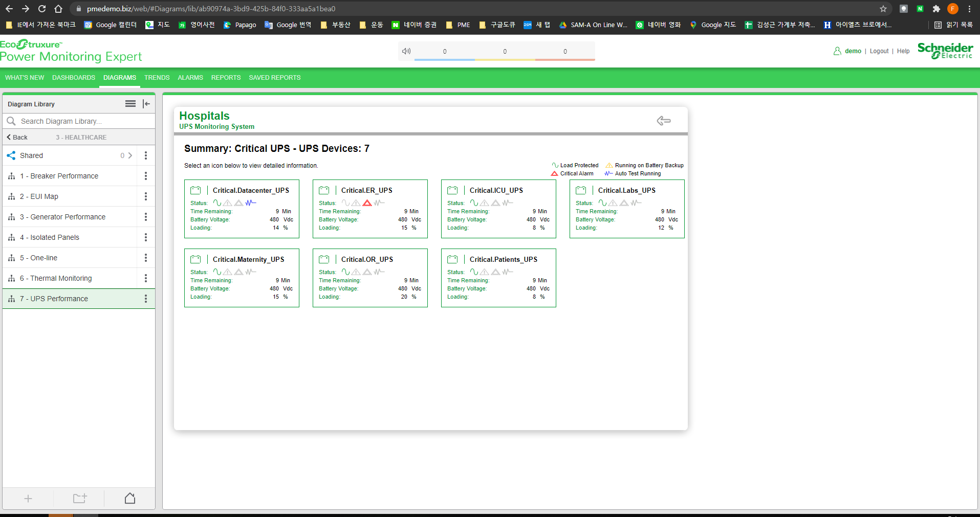
Task: Create a new folder in Diagram Library
Action: click(80, 498)
